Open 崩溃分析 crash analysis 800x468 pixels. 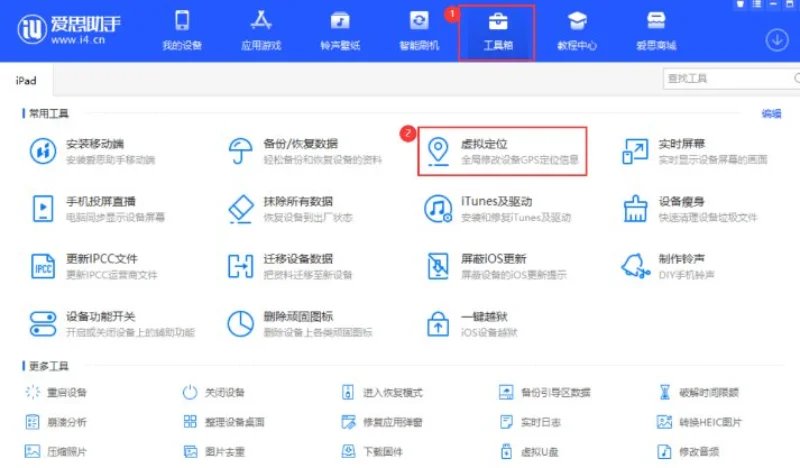pos(56,422)
